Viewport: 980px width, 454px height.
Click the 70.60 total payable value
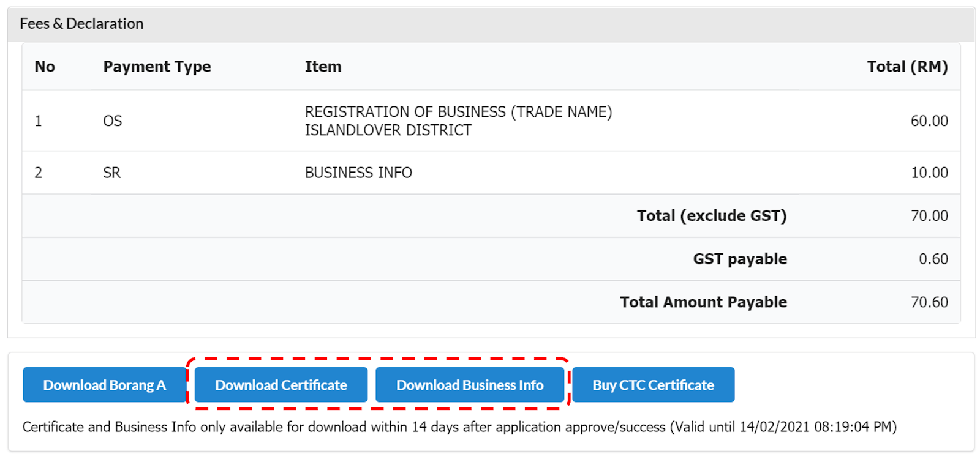(929, 302)
